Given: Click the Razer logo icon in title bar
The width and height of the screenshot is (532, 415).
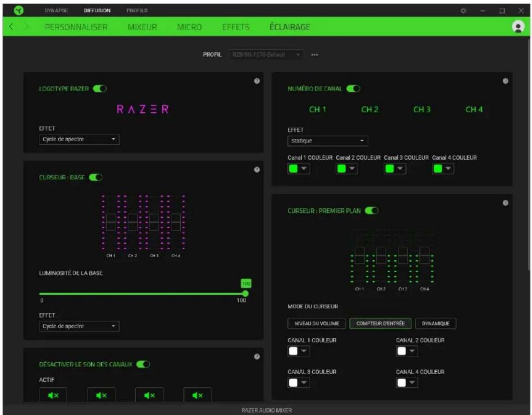Looking at the screenshot, I should (19, 11).
